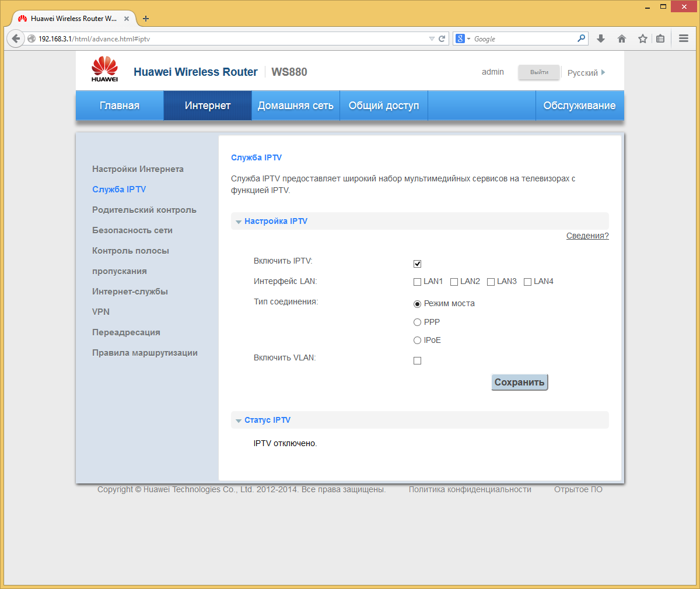Click the search magnifier icon
The height and width of the screenshot is (589, 700).
[581, 38]
